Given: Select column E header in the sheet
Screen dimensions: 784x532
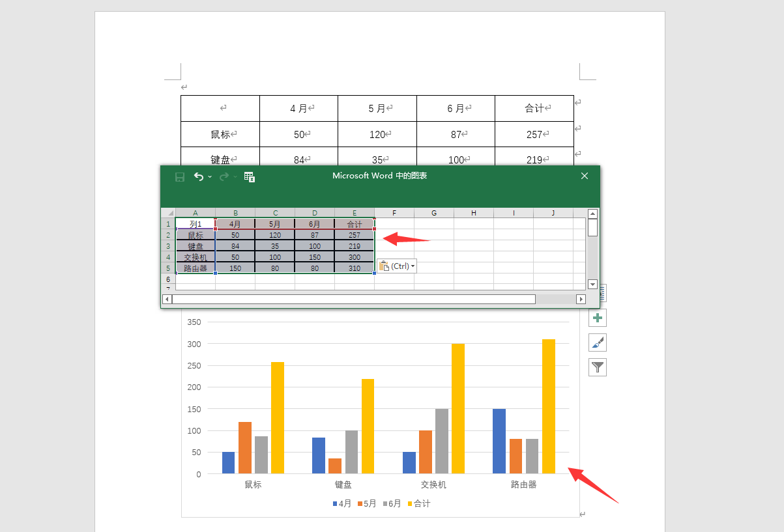Looking at the screenshot, I should [355, 213].
